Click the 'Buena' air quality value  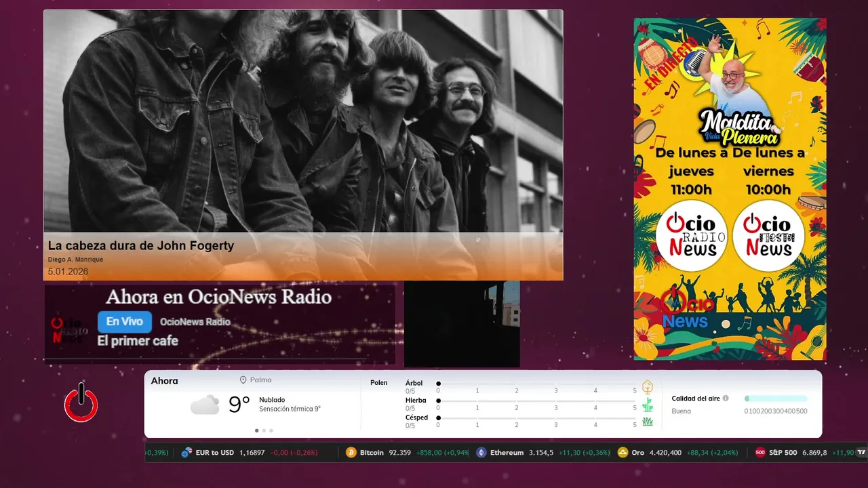coord(681,411)
